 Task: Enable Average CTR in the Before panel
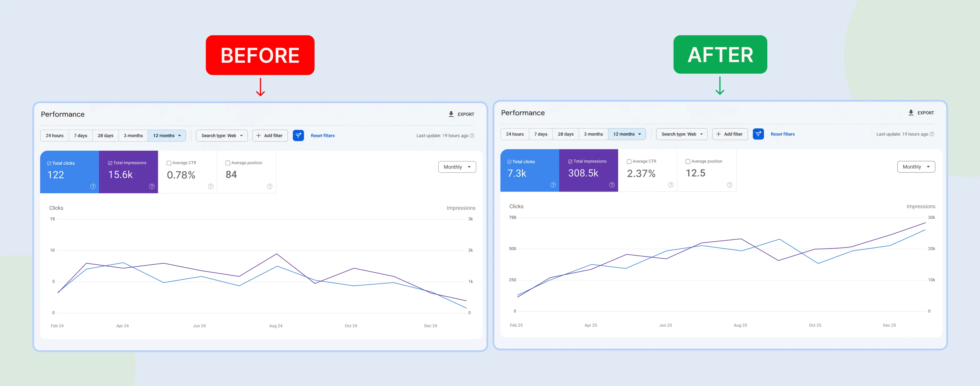169,163
